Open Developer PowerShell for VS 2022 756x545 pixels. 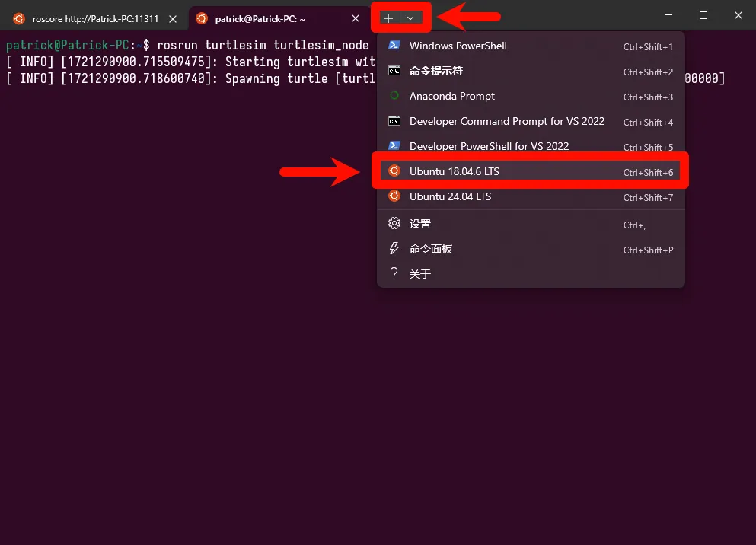(531, 146)
